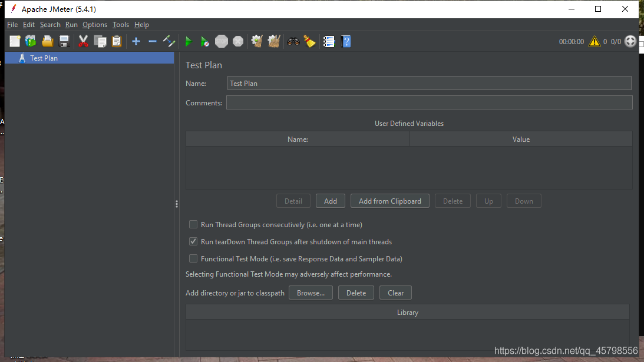Click the Add variable button
The height and width of the screenshot is (362, 644).
(330, 201)
